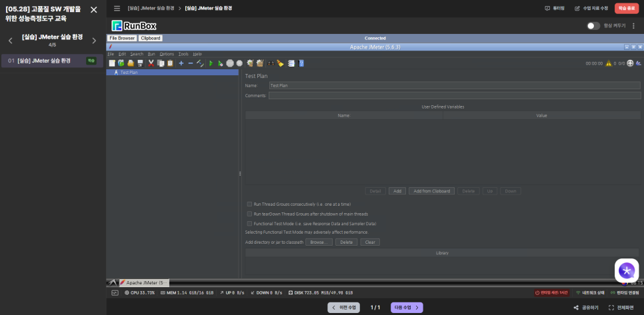This screenshot has height=315, width=644.
Task: Click the Stop test octagon icon
Action: 230,63
